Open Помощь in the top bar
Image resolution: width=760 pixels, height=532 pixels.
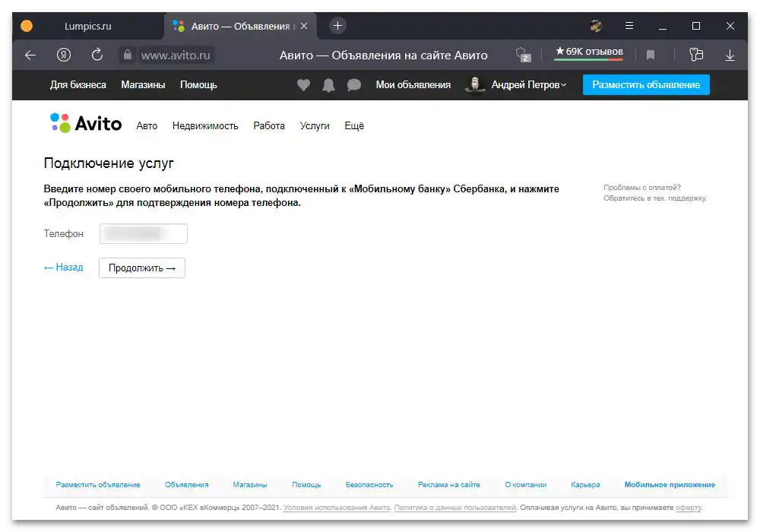(x=198, y=85)
